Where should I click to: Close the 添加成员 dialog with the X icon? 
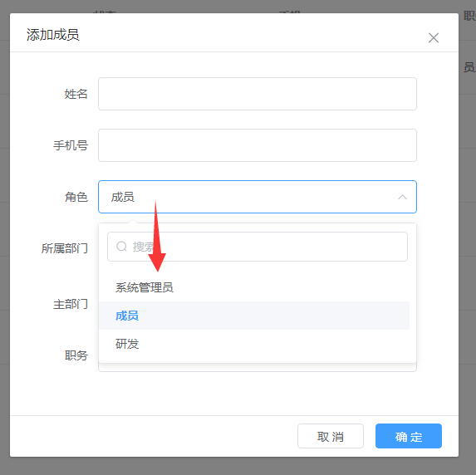coord(433,38)
